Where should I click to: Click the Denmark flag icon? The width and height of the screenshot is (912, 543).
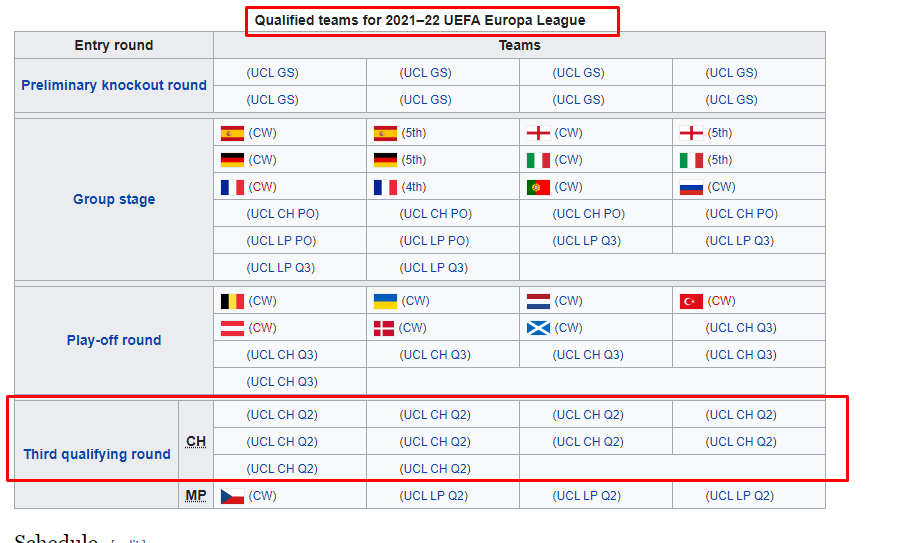click(385, 328)
